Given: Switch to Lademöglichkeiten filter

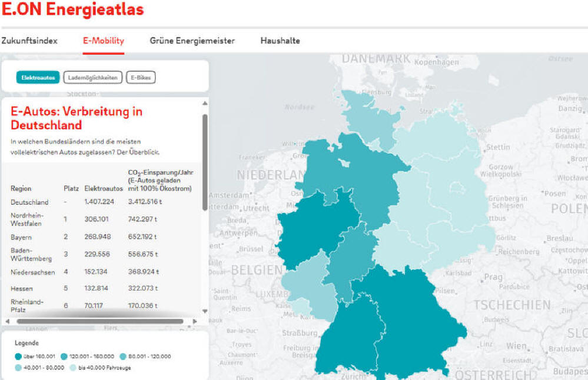Looking at the screenshot, I should 92,78.
